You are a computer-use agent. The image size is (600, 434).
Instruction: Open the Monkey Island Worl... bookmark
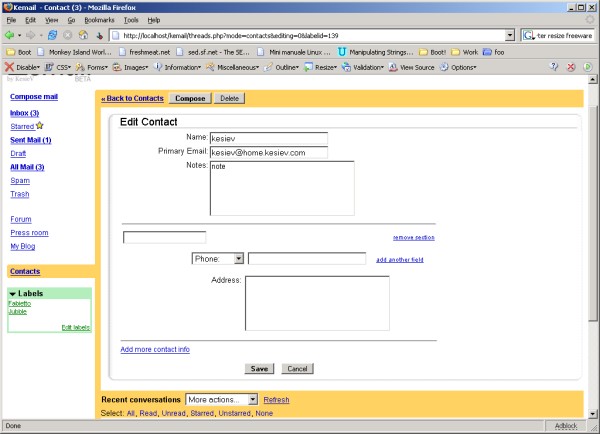pos(75,52)
